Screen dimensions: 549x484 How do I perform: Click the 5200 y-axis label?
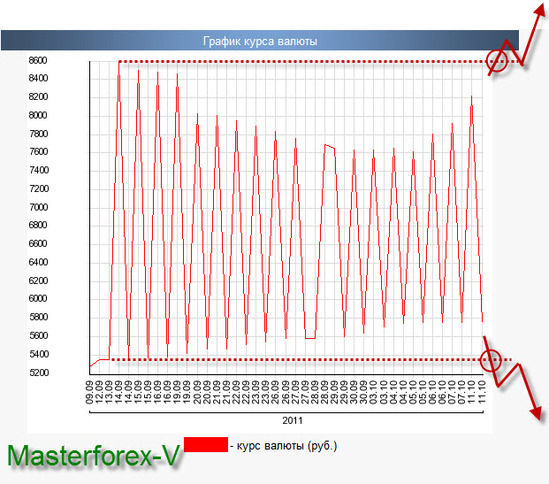tap(39, 372)
